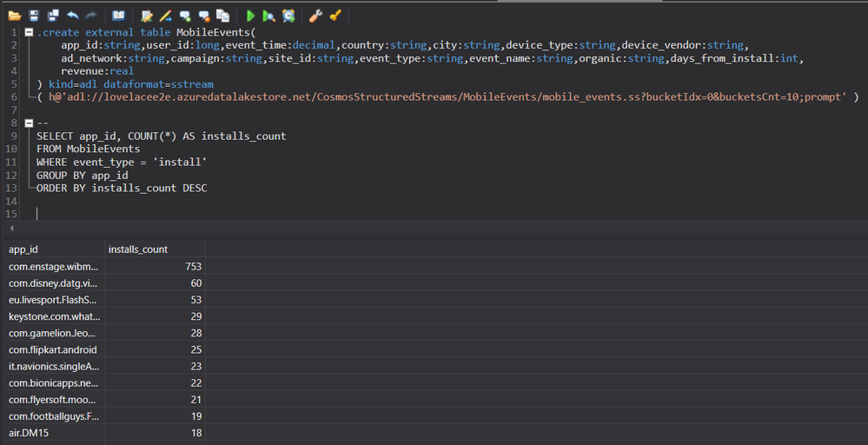The image size is (868, 445).
Task: Click 'COUNT(*)' in the SELECT line
Action: click(x=152, y=136)
